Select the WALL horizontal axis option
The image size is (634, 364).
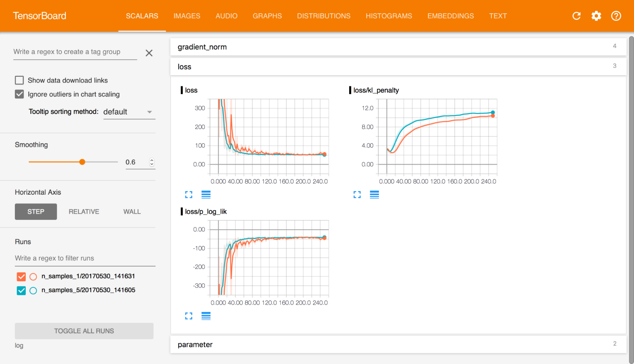coord(131,211)
